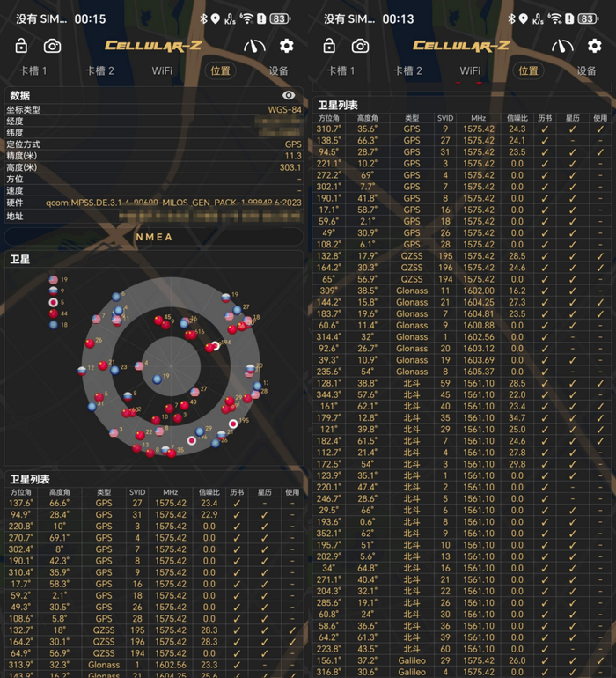Tap Bluetooth status icon in left screen
Screen dimensions: 616x678
tap(203, 18)
